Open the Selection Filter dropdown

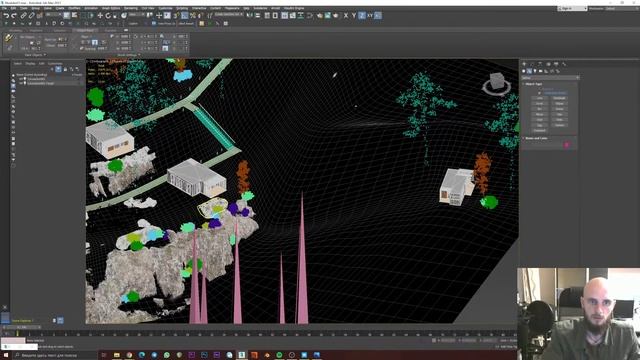click(53, 15)
